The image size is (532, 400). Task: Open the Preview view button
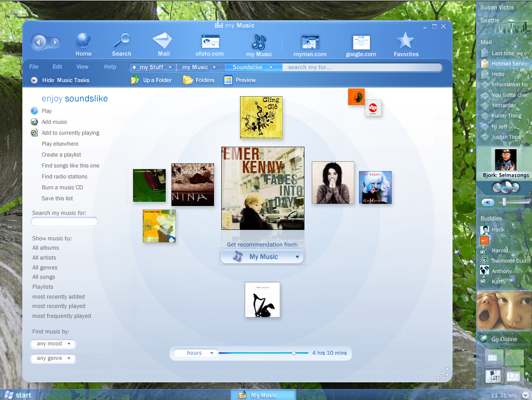[240, 80]
